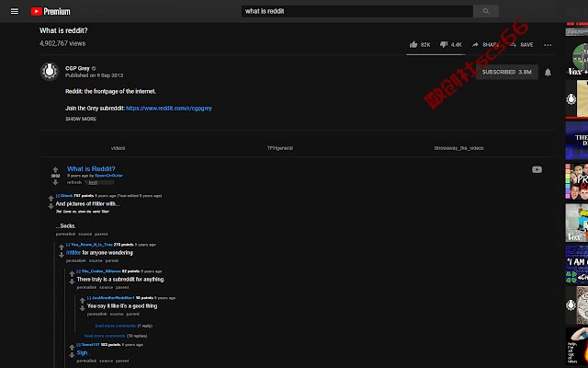Open parent of 'for anyone wondering' comment
The height and width of the screenshot is (368, 588).
[x=112, y=260]
